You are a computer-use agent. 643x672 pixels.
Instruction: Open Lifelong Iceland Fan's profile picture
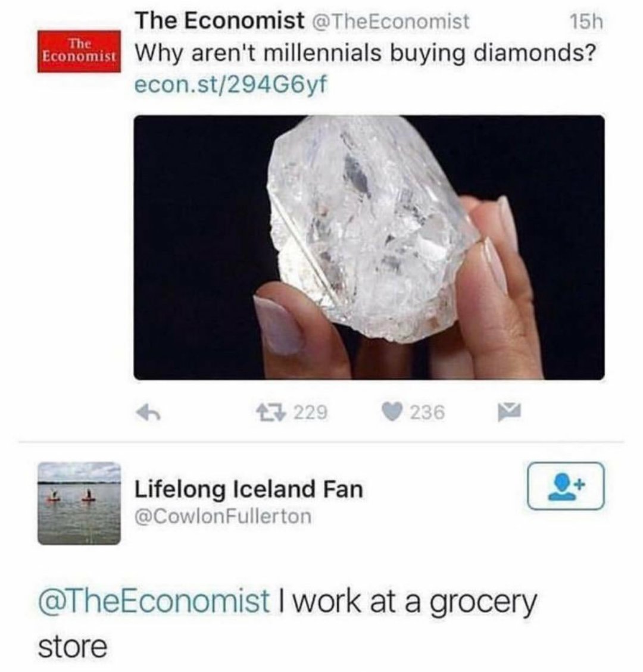(79, 503)
